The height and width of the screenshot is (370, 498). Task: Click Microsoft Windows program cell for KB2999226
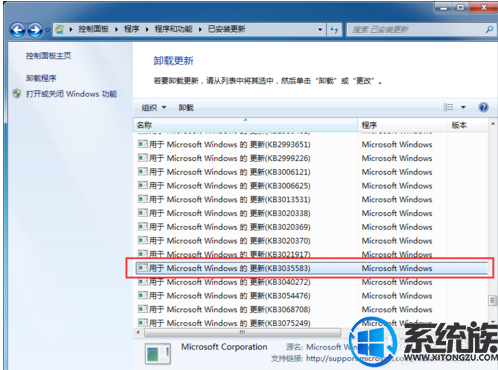point(397,158)
